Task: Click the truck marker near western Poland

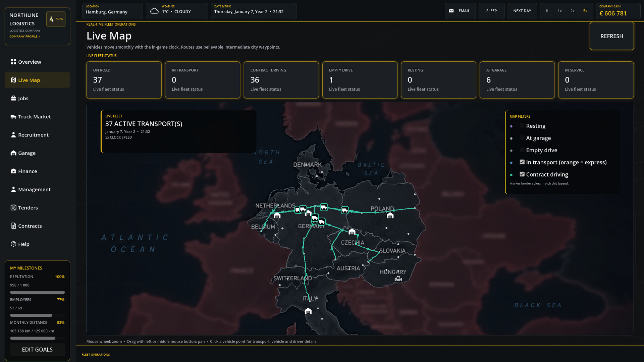Action: pyautogui.click(x=345, y=210)
